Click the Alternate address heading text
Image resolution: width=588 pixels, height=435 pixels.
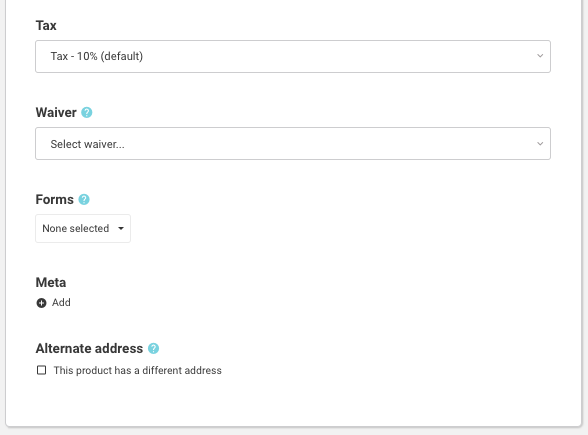(89, 348)
